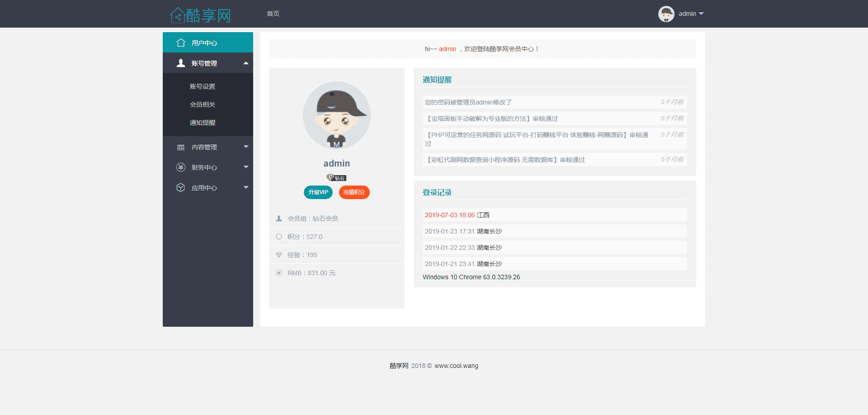Viewport: 868px width, 415px height.
Task: Select the hexagon icon beside 应用中心
Action: 180,187
